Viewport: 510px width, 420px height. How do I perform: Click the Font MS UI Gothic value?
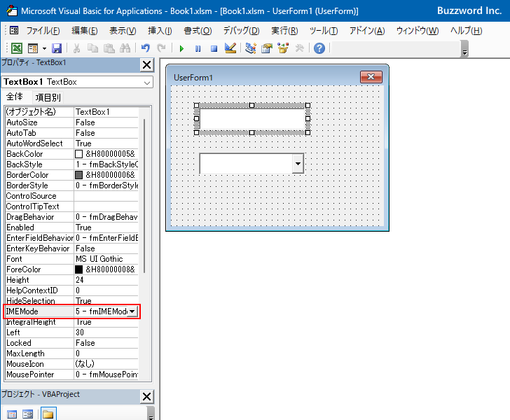106,259
